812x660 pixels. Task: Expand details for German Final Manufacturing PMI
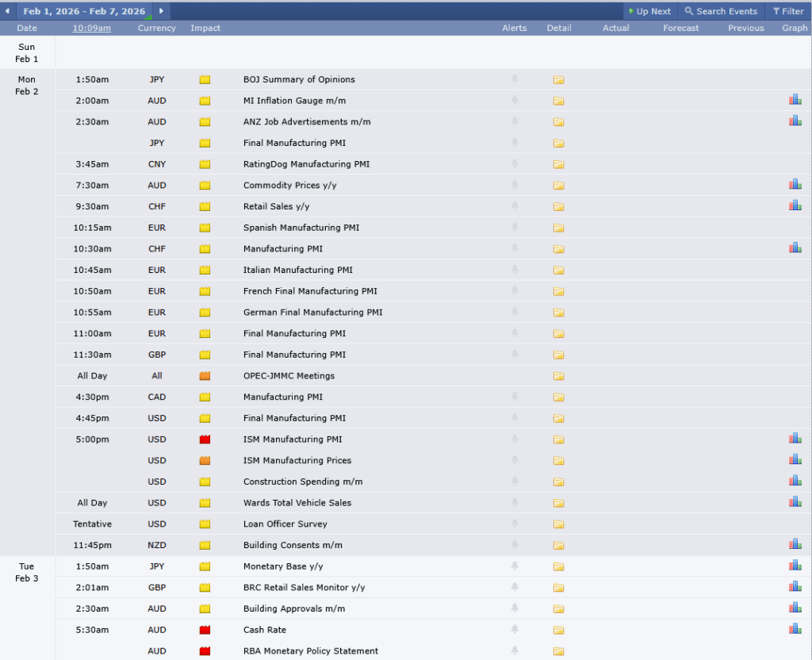[558, 313]
